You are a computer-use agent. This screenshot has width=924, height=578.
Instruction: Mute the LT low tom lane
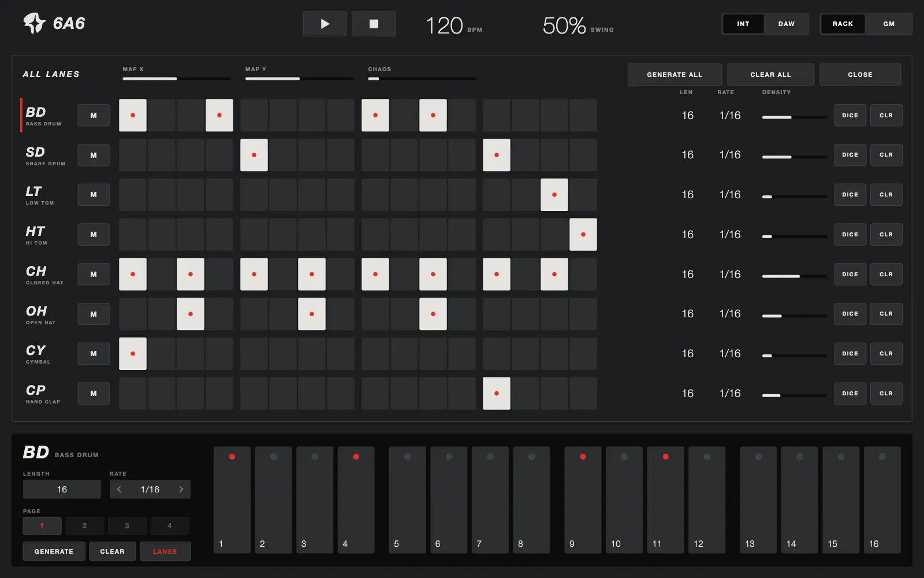(x=94, y=195)
